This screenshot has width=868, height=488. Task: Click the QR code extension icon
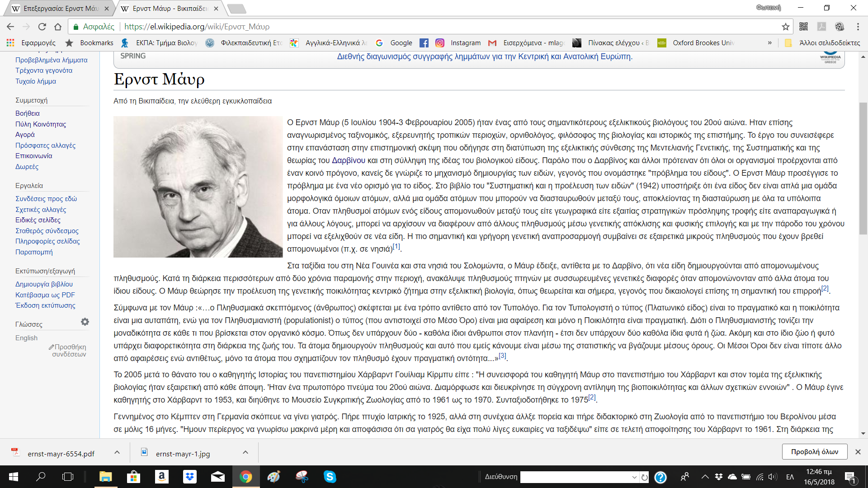(803, 27)
